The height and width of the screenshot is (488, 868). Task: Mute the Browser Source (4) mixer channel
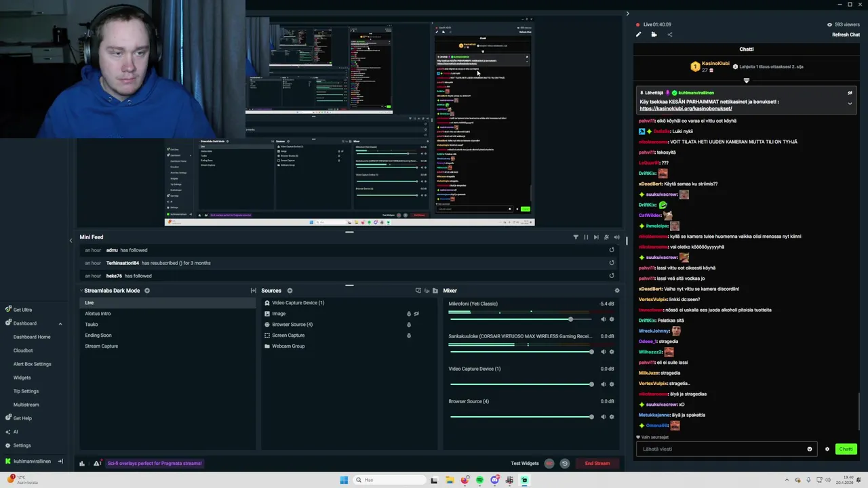(x=603, y=417)
